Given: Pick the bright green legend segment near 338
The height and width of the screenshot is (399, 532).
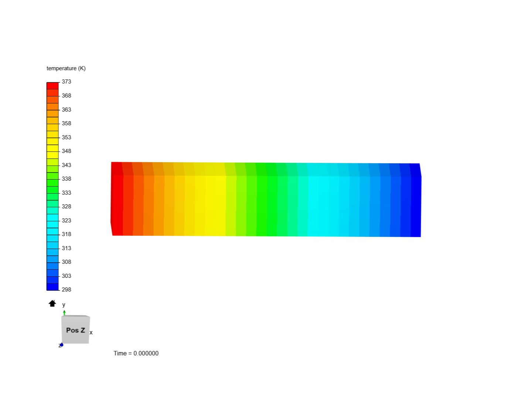Looking at the screenshot, I should point(52,183).
